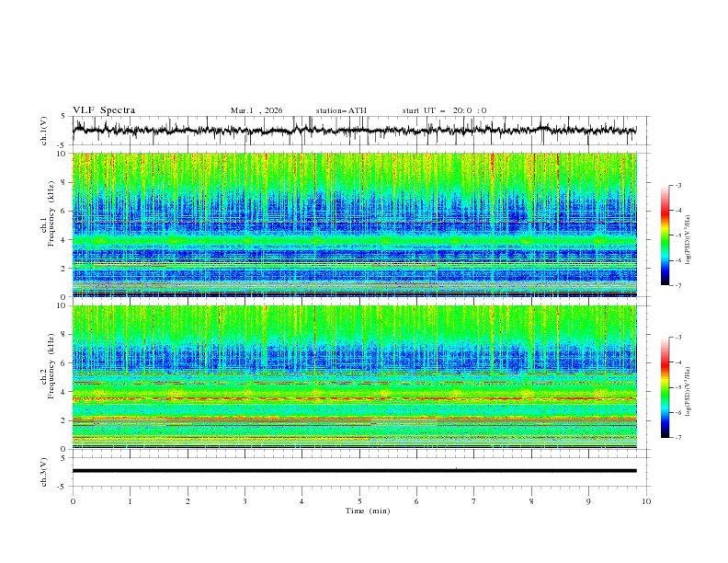Click the ch.2 spectrogram color bar

[x=665, y=387]
